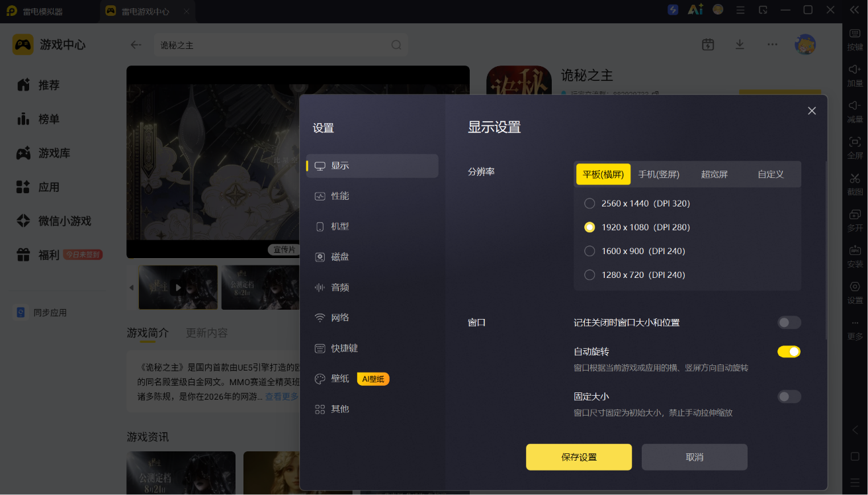Switch to the 游戏简介 tab
Viewport: 868px width, 495px height.
[148, 333]
